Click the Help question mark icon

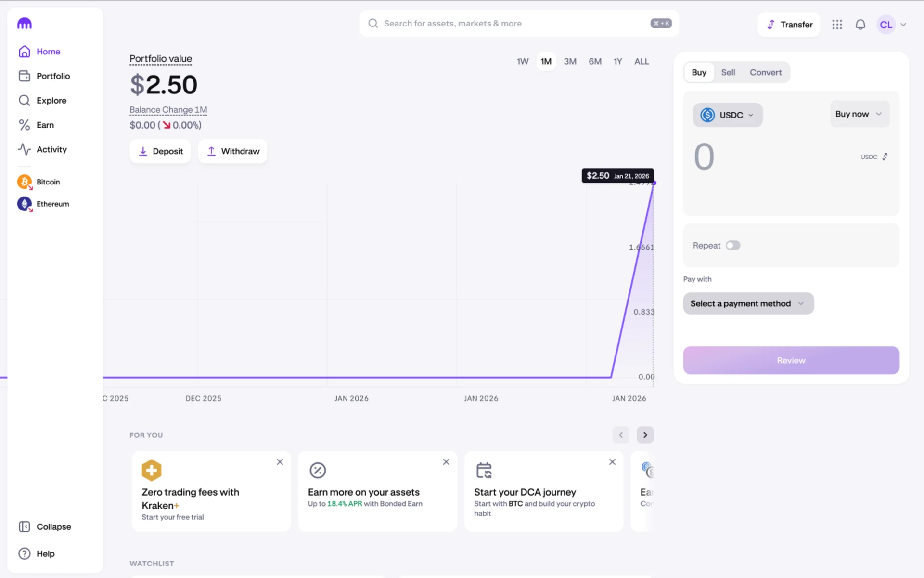click(x=25, y=553)
